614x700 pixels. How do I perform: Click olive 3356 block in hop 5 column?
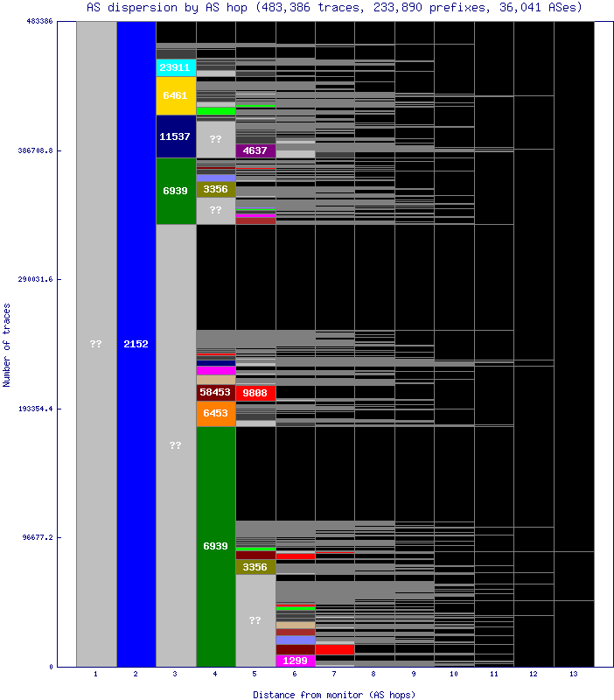tap(255, 567)
